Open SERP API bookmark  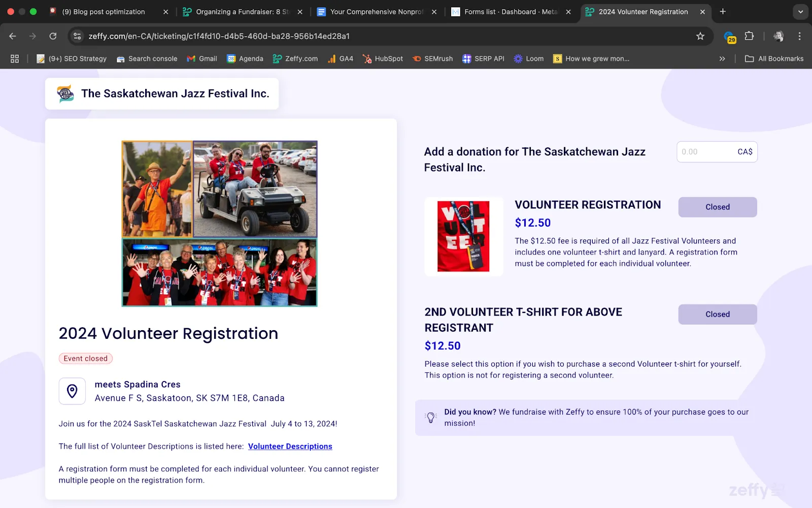click(x=483, y=59)
